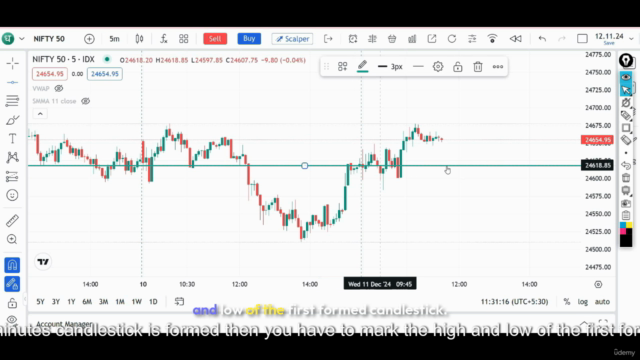Toggle SMMA 11 close indicator visibility

pyautogui.click(x=85, y=101)
